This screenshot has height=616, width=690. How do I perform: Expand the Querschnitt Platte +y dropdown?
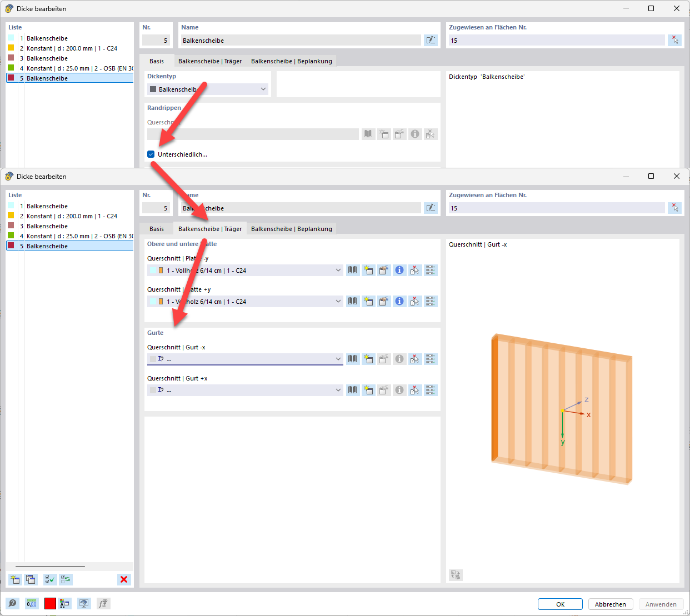coord(338,301)
